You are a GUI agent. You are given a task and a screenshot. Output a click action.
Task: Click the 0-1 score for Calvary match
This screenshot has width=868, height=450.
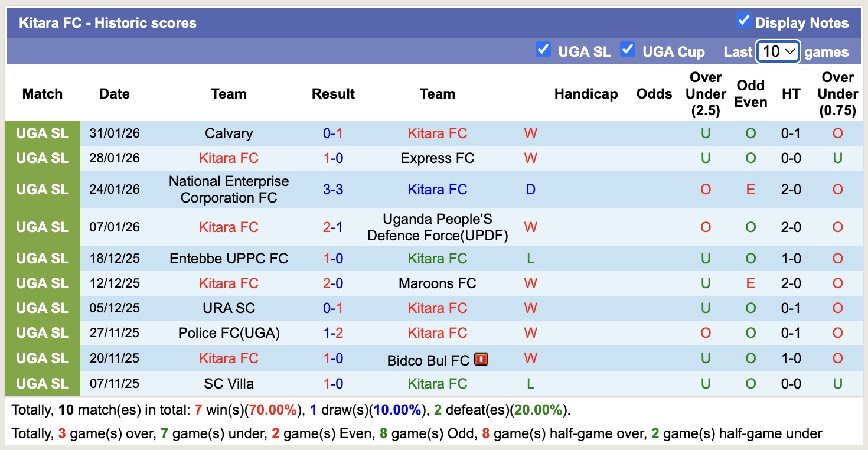pos(333,133)
